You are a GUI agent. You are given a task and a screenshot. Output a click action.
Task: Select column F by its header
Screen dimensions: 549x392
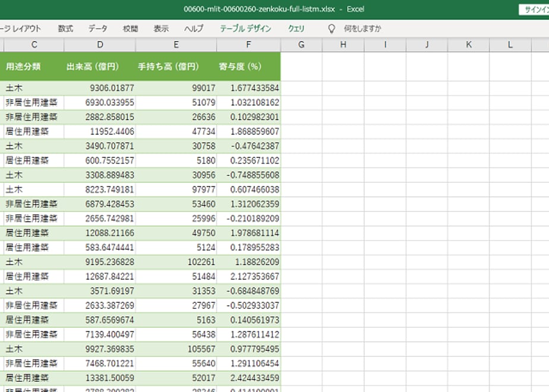click(x=248, y=45)
